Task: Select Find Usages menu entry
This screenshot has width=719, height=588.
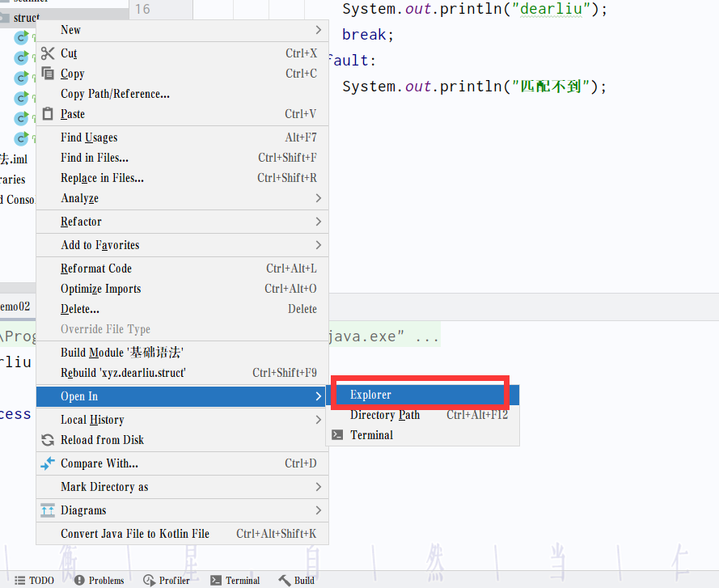Action: 89,137
